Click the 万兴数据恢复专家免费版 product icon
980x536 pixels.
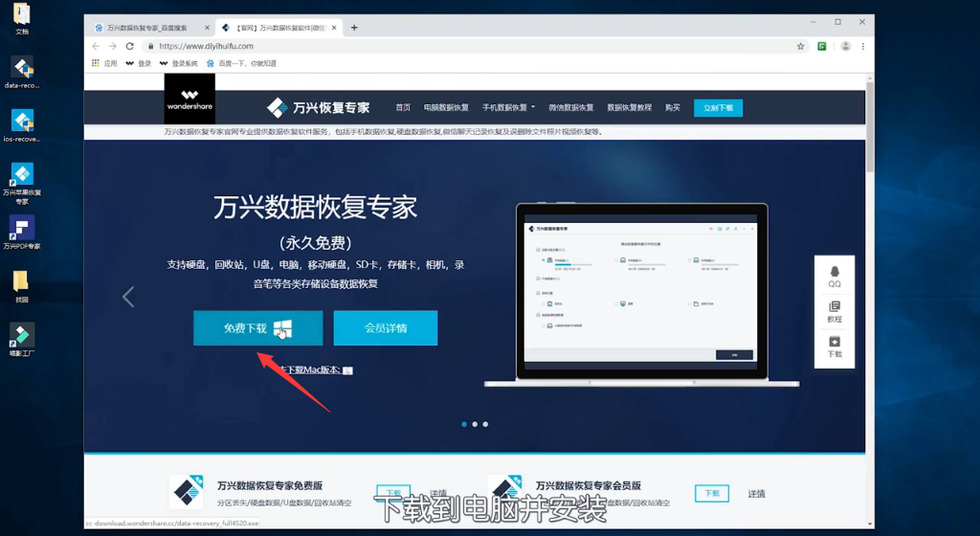[x=187, y=491]
